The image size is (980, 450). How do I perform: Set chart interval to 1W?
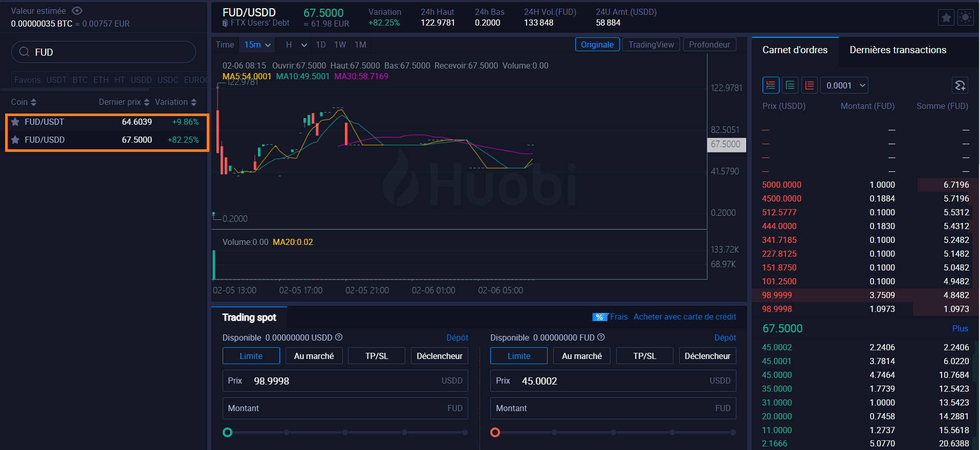point(340,45)
